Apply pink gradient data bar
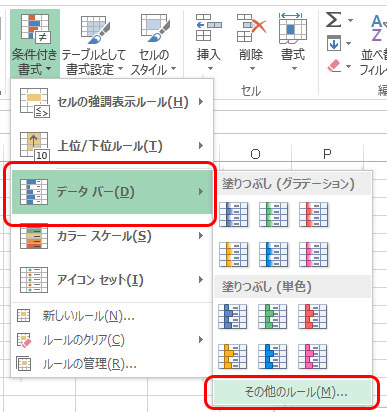The width and height of the screenshot is (387, 412). (x=313, y=254)
